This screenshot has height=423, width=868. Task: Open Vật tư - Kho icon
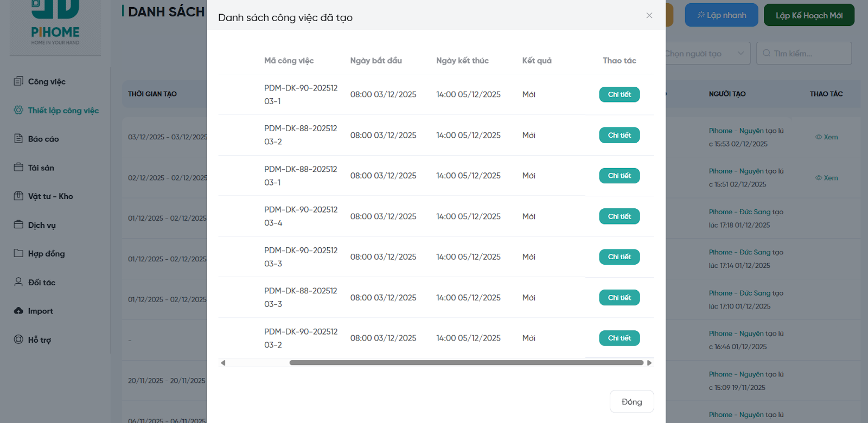(x=18, y=196)
